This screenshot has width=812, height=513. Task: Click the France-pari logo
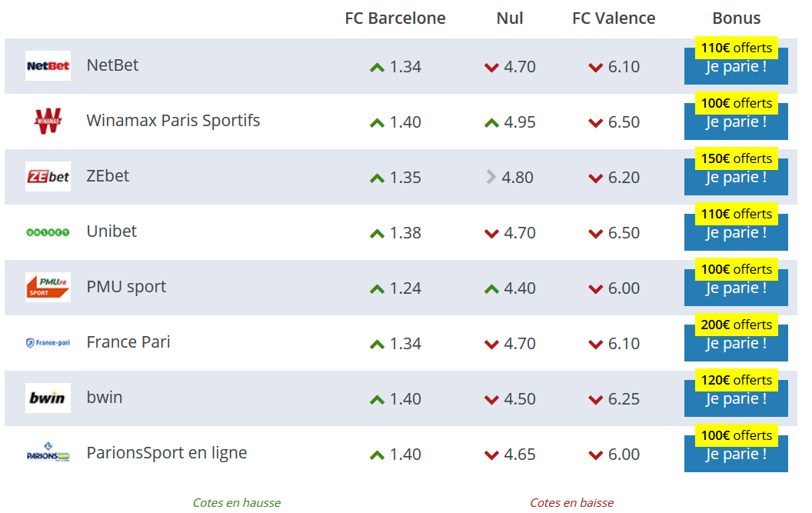pos(48,342)
